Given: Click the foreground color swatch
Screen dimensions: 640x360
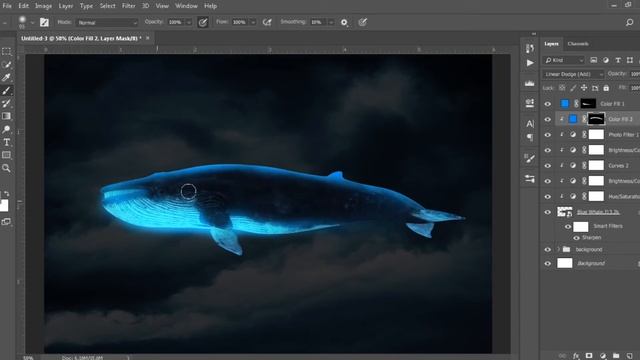Looking at the screenshot, I should coord(4,206).
